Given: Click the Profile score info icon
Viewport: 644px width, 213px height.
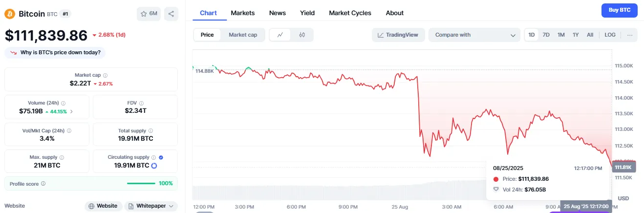Looking at the screenshot, I should tap(43, 184).
